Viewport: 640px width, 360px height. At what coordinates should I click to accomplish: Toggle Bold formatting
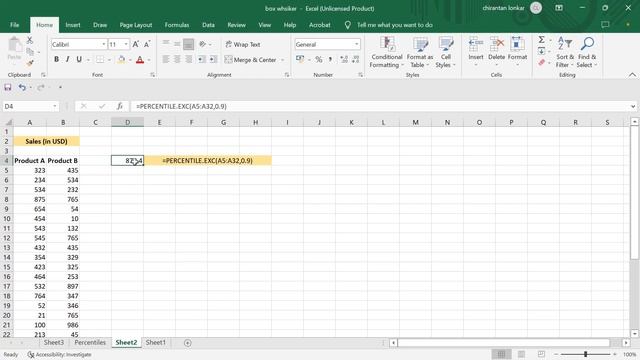56,60
